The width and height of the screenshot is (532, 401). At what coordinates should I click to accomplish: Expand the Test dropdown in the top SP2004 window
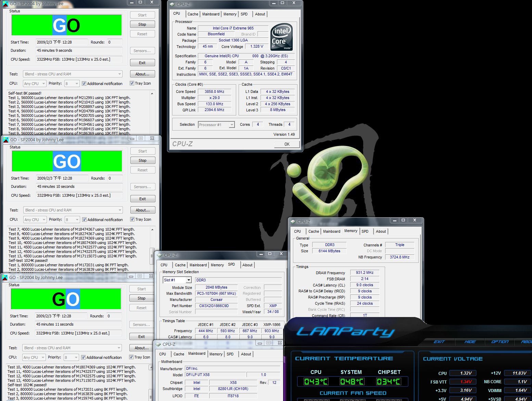point(119,74)
